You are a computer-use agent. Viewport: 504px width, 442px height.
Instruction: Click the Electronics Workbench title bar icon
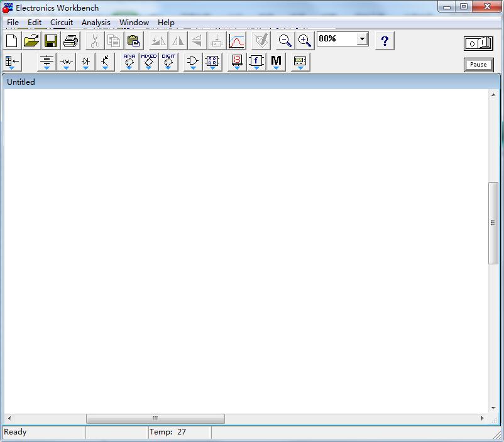(x=8, y=8)
